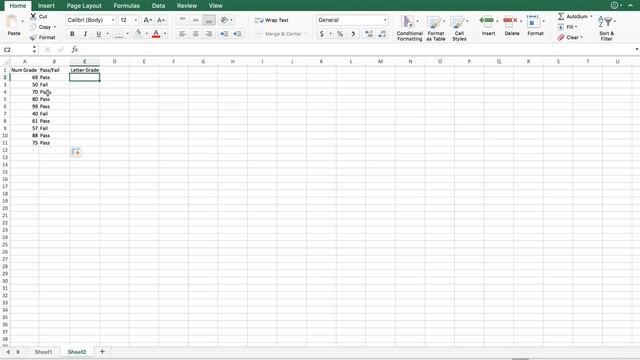Apply the cell borders button
This screenshot has width=640, height=360.
(x=119, y=34)
